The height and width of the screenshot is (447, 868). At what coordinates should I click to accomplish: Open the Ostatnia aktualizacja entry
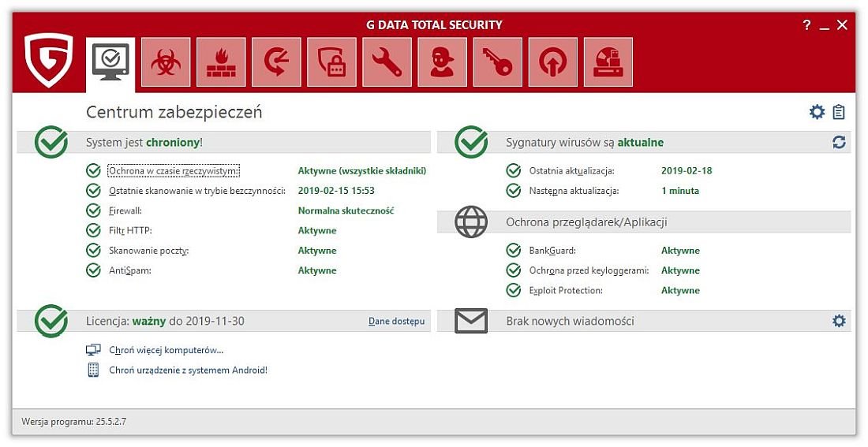(x=572, y=171)
